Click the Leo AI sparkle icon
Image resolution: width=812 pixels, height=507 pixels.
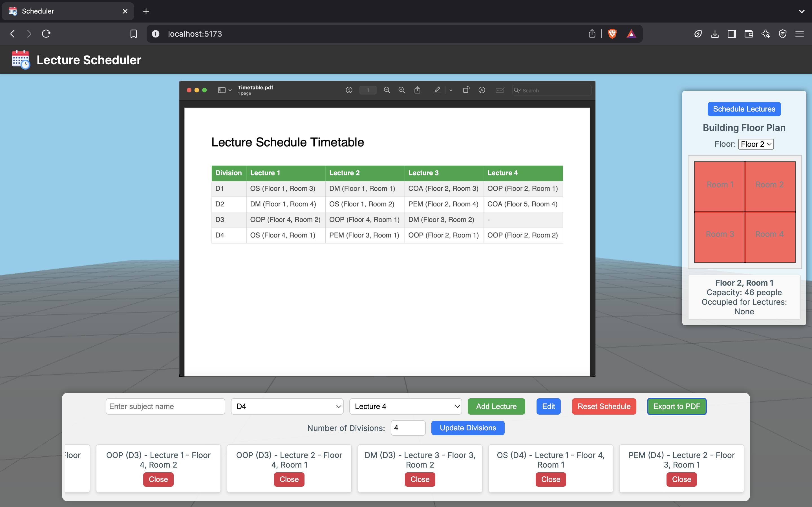pos(766,34)
